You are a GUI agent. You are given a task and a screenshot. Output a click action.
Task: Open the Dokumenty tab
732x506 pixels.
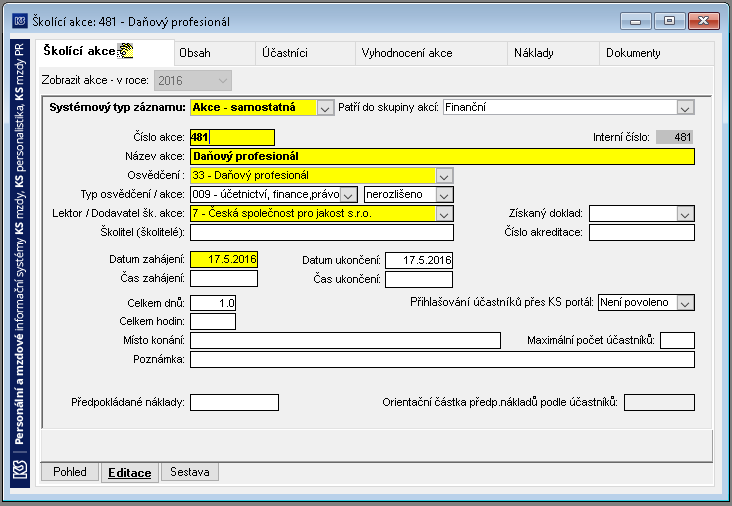tap(656, 53)
